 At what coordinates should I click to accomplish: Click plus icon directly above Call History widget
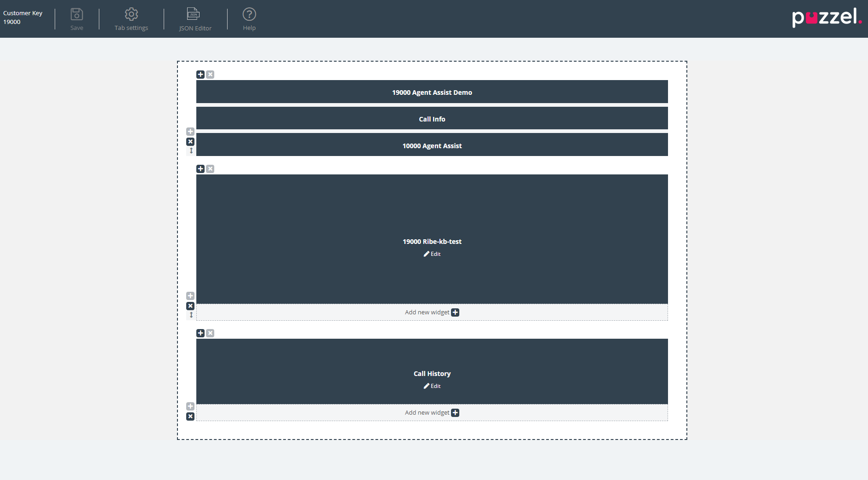200,333
